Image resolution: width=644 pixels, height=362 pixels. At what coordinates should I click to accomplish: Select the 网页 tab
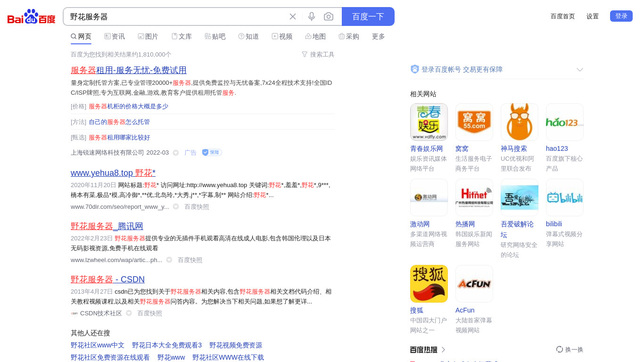(x=81, y=36)
